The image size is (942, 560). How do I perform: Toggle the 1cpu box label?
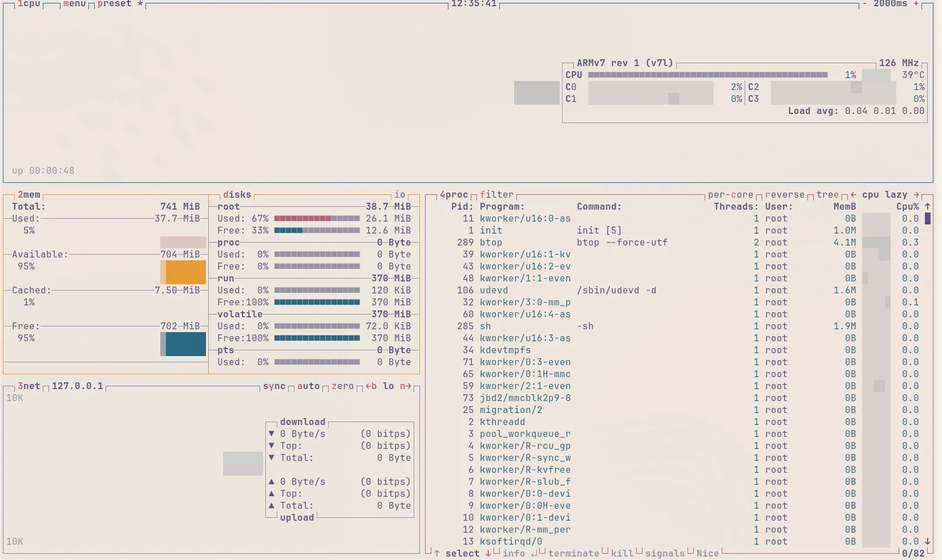point(28,4)
